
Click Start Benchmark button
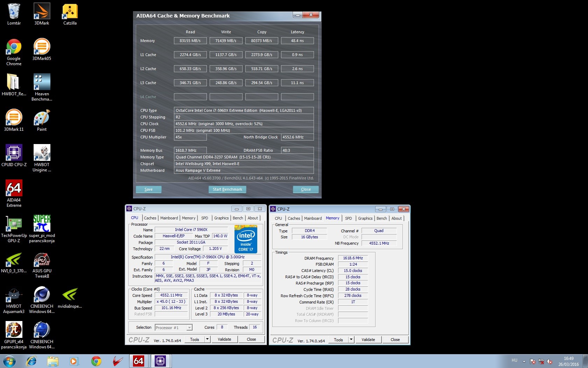[x=227, y=189]
